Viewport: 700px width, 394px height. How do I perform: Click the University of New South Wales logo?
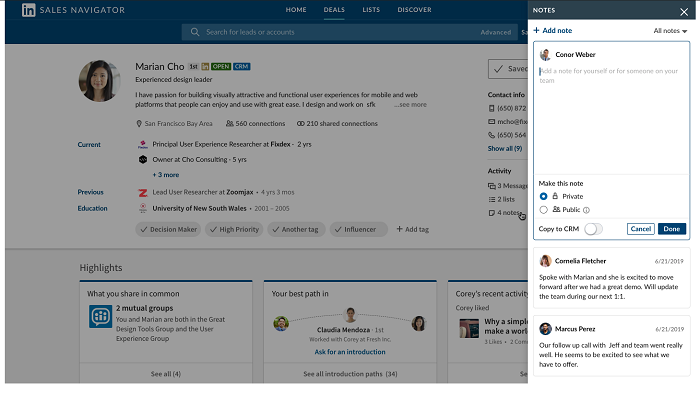coord(143,208)
